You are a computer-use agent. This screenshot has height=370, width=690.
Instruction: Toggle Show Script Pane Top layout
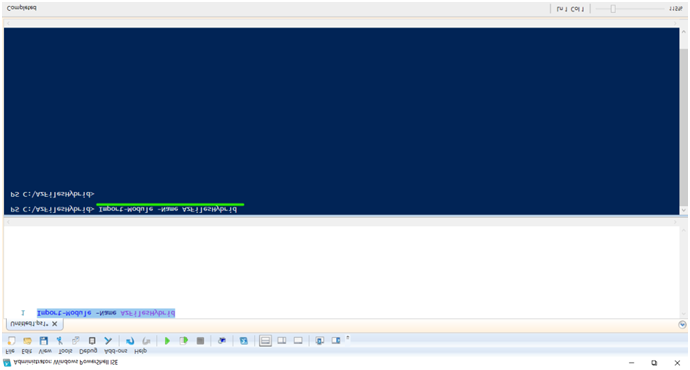tap(265, 341)
